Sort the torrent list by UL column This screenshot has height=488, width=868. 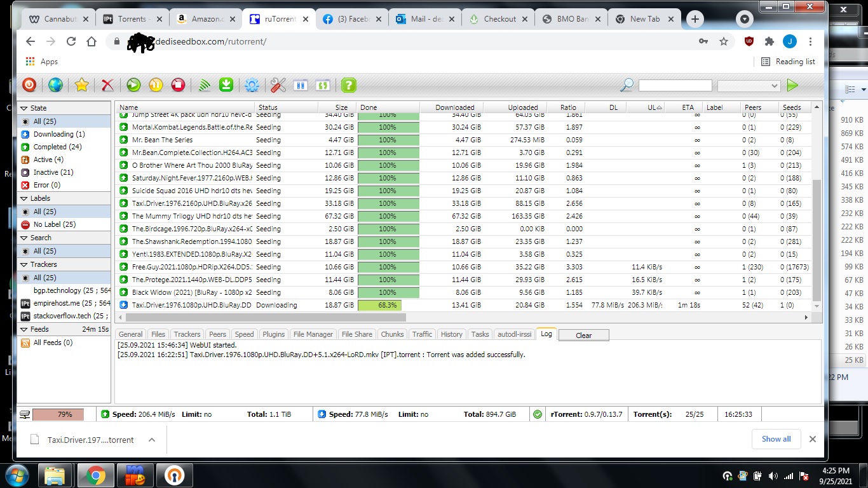point(645,107)
